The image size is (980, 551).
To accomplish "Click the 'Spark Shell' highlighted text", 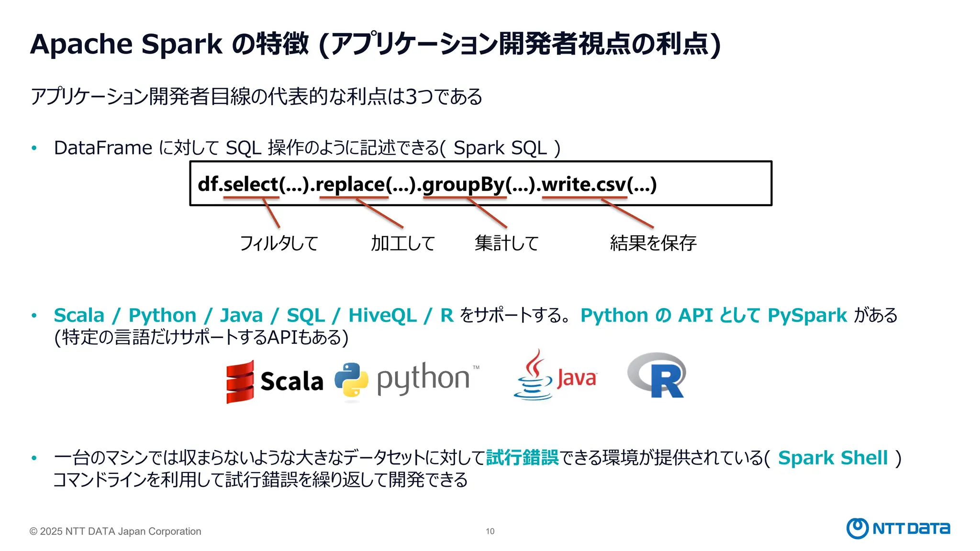I will (x=833, y=458).
